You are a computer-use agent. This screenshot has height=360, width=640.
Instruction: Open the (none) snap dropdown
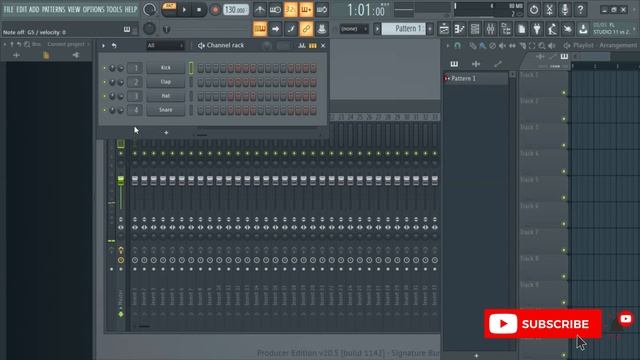pyautogui.click(x=354, y=29)
